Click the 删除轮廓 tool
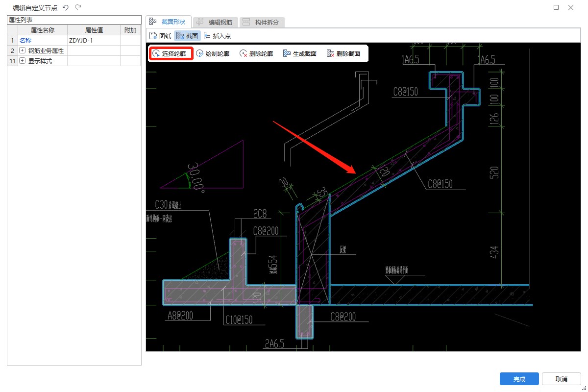This screenshot has height=392, width=588. (x=256, y=53)
